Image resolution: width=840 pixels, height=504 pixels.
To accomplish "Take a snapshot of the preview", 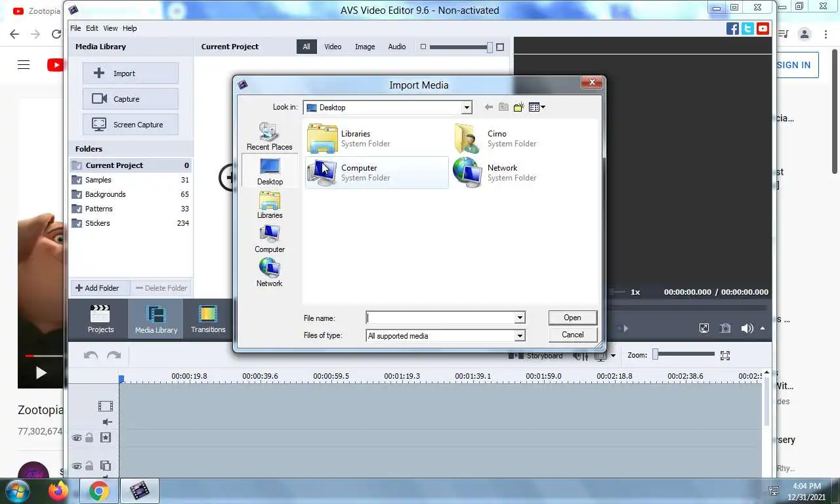I will [725, 328].
